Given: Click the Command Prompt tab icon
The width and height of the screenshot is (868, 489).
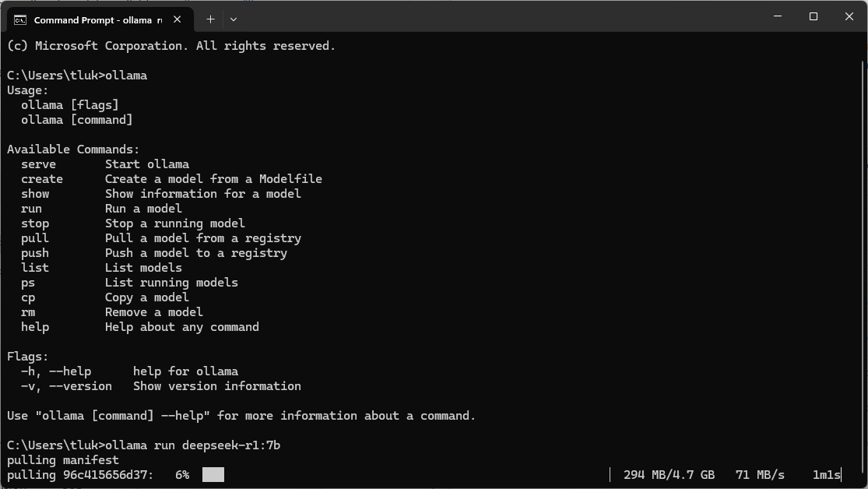Looking at the screenshot, I should coord(20,20).
